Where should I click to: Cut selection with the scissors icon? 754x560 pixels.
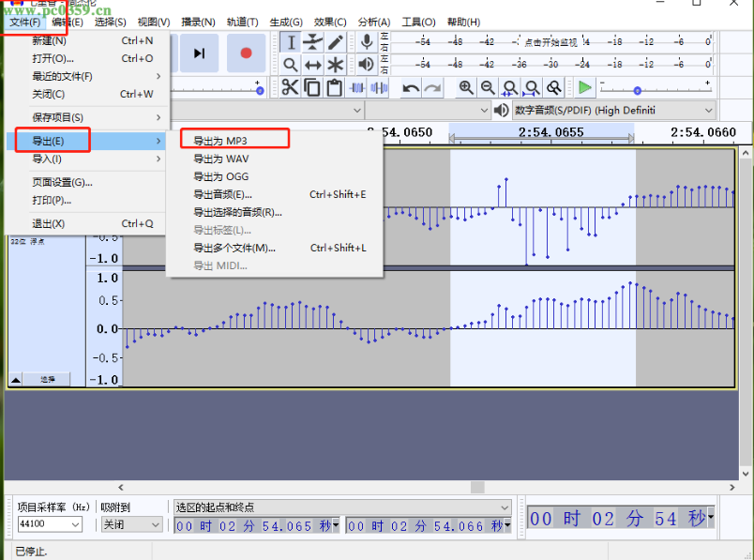pyautogui.click(x=291, y=88)
